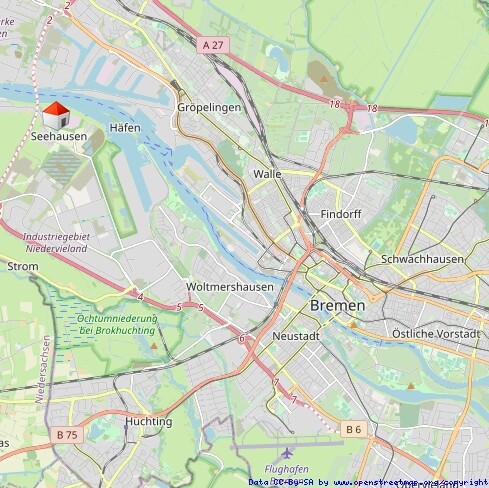
Task: Click the Östliche Vorstadt label
Action: coord(436,334)
